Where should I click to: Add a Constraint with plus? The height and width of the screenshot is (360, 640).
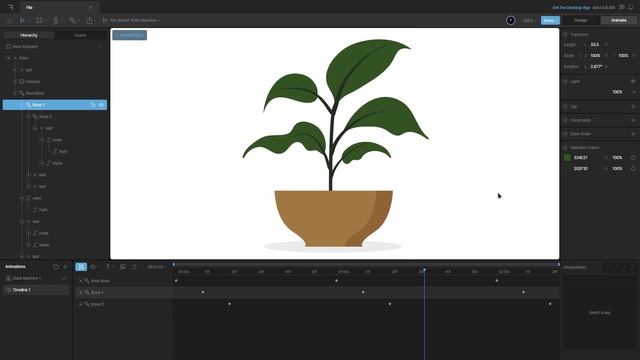click(x=633, y=120)
